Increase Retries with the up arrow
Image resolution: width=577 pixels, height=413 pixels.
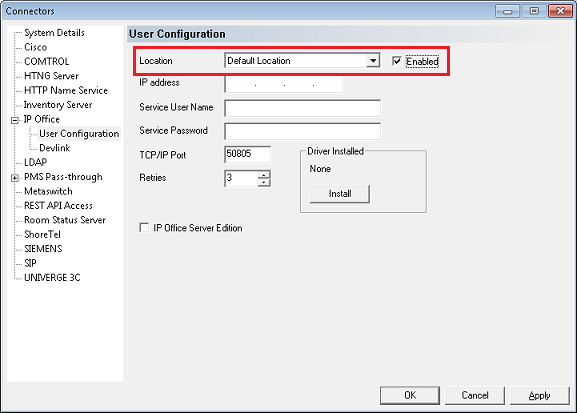(x=264, y=174)
